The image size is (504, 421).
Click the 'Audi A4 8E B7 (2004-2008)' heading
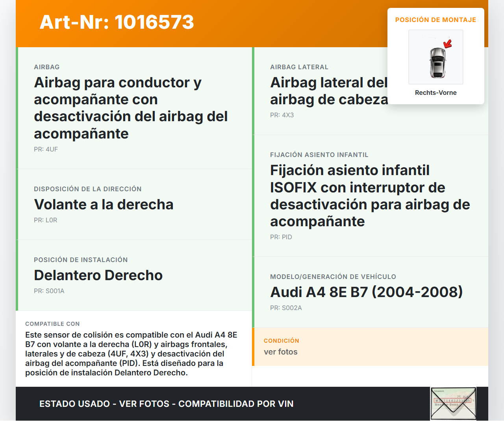pos(367,292)
